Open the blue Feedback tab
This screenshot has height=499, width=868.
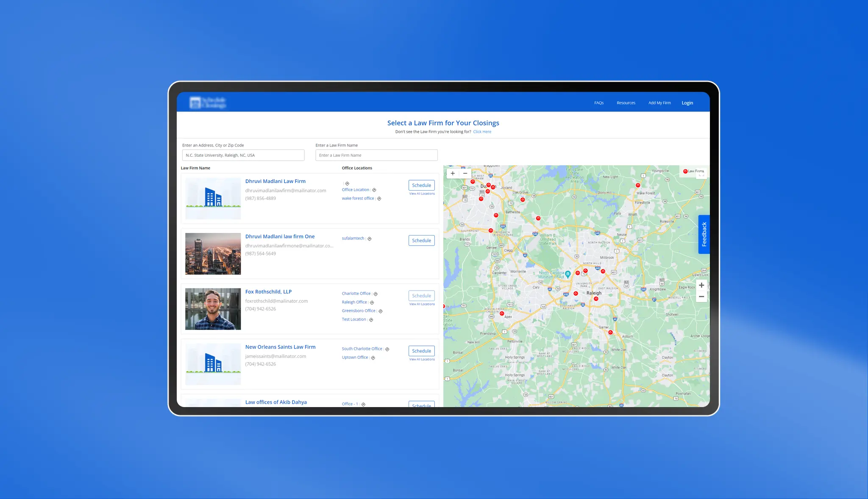pos(704,234)
